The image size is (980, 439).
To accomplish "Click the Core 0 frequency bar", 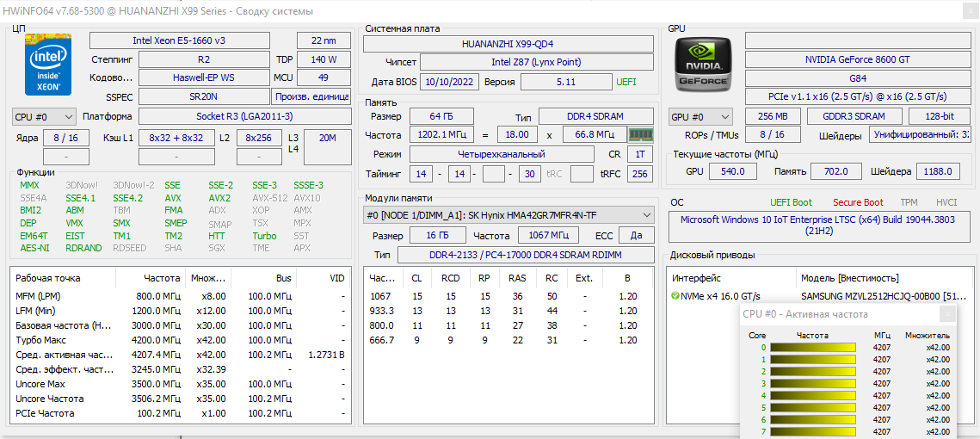I will point(812,347).
